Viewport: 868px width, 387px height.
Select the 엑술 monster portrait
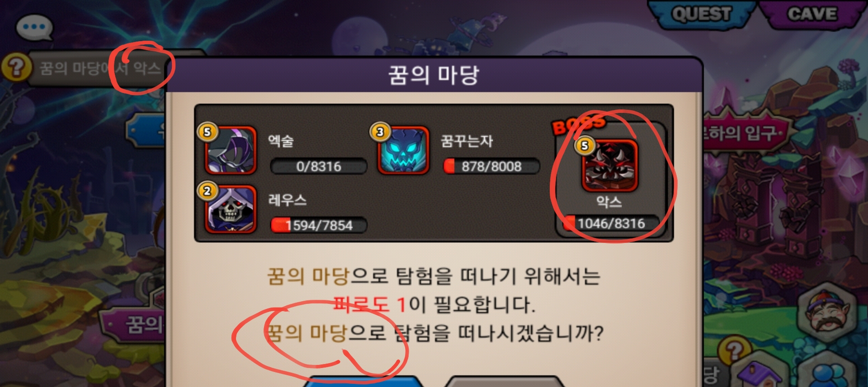(x=231, y=150)
